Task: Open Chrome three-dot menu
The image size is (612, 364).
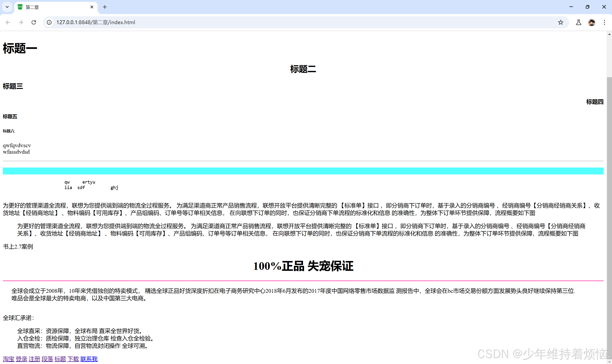Action: [x=604, y=22]
